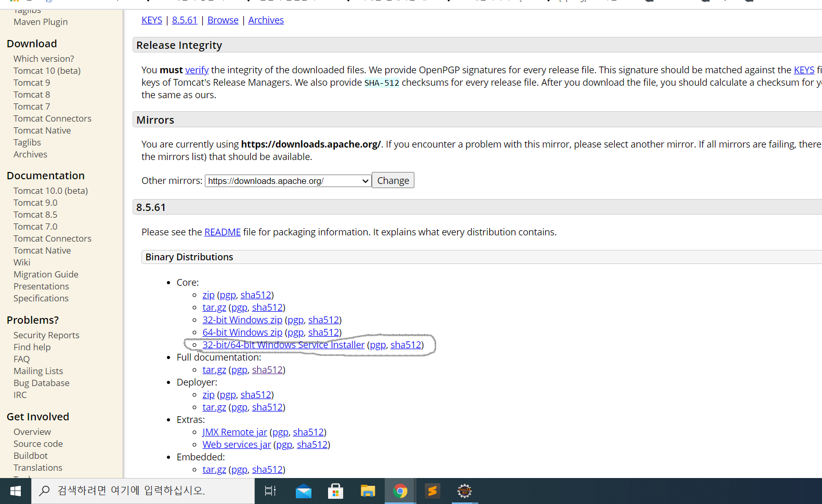Open Translations link

pos(38,468)
